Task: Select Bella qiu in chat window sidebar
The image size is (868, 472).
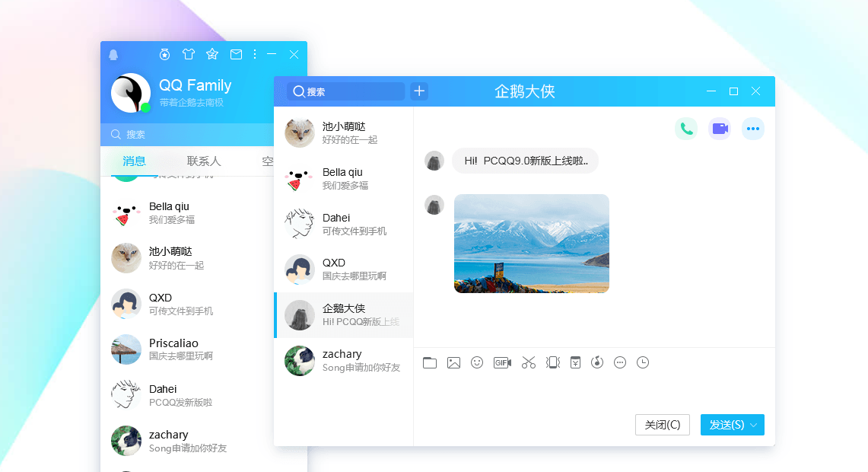Action: pyautogui.click(x=344, y=178)
